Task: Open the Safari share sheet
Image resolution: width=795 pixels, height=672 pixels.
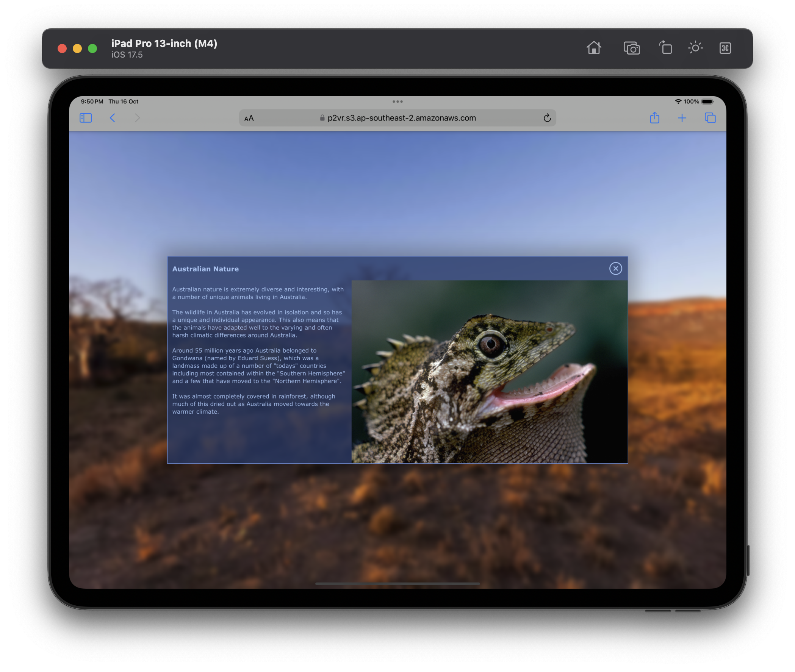Action: [654, 118]
